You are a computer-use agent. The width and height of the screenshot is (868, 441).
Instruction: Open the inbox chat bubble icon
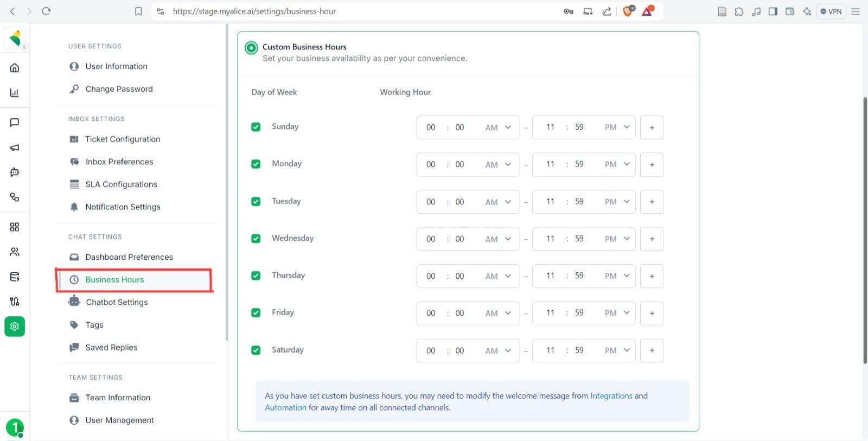15,123
